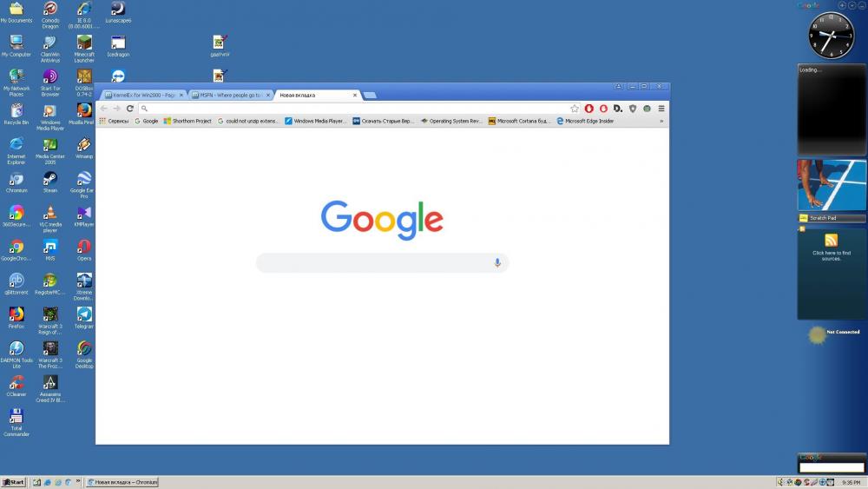Click the Google logo on the page
868x489 pixels.
tap(382, 220)
